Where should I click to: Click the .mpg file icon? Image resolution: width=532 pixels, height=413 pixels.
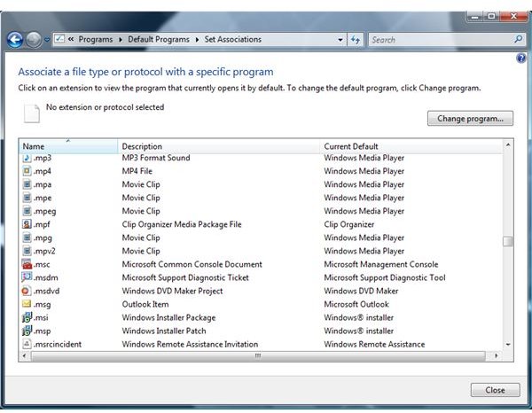coord(27,238)
